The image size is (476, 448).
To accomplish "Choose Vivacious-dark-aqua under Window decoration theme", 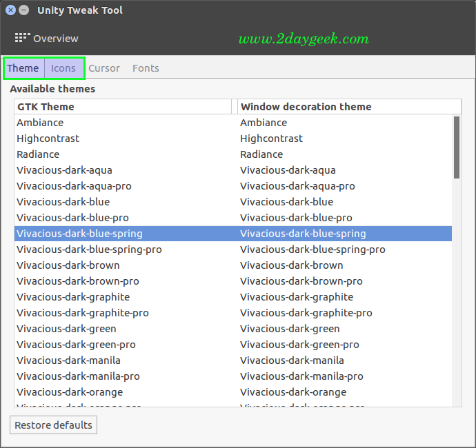I will [288, 170].
